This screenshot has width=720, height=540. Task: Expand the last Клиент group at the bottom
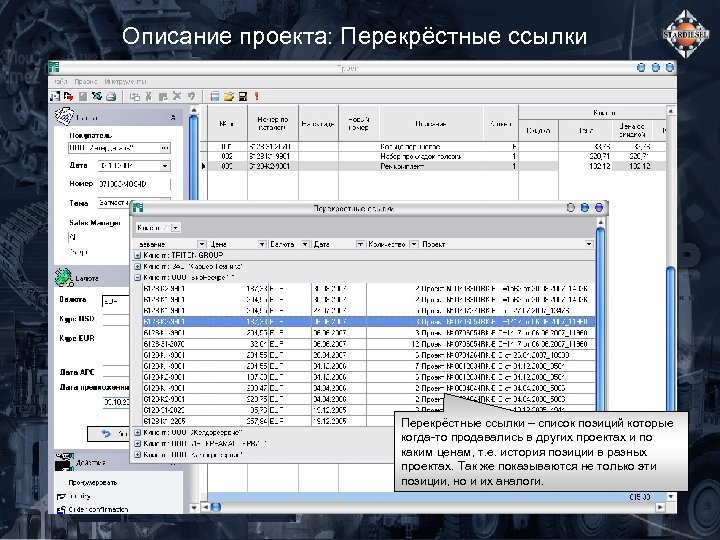(x=137, y=455)
